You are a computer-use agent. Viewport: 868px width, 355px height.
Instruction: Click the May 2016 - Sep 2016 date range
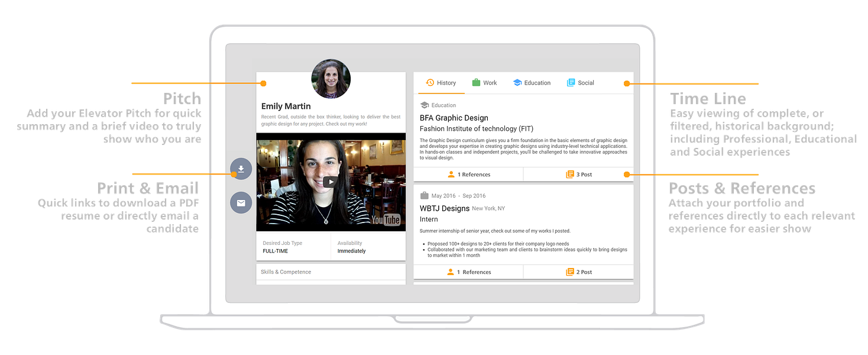click(x=458, y=196)
